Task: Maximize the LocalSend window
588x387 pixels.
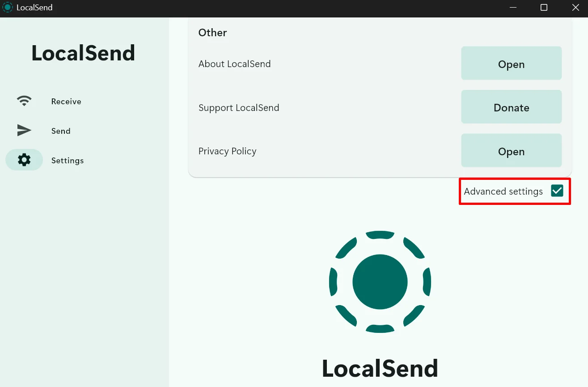Action: [x=544, y=8]
